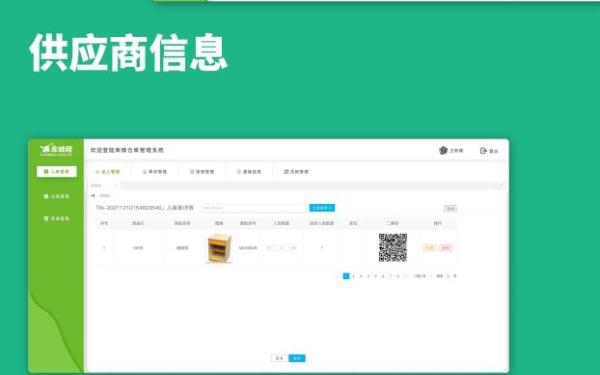Open the third item in the green sidebar
The height and width of the screenshot is (375, 600).
point(57,218)
